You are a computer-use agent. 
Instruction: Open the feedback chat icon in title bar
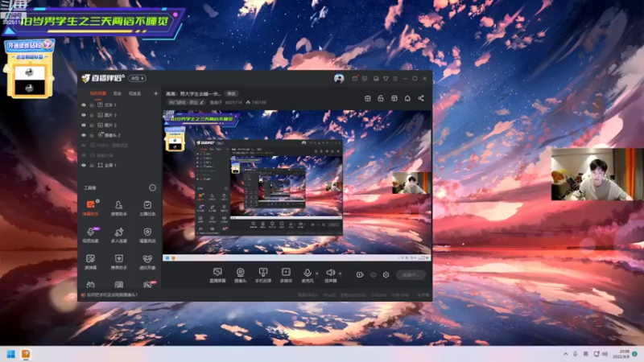(x=365, y=78)
